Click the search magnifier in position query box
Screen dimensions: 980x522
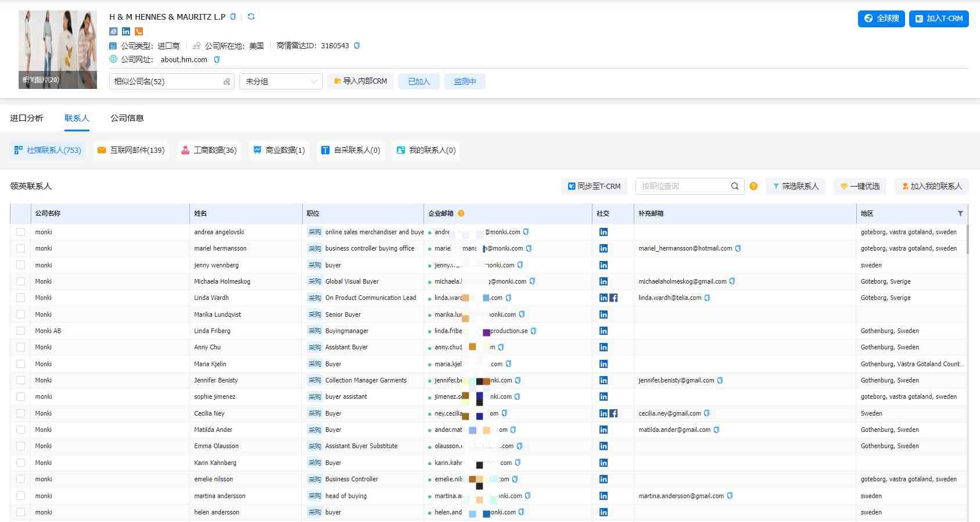click(735, 186)
